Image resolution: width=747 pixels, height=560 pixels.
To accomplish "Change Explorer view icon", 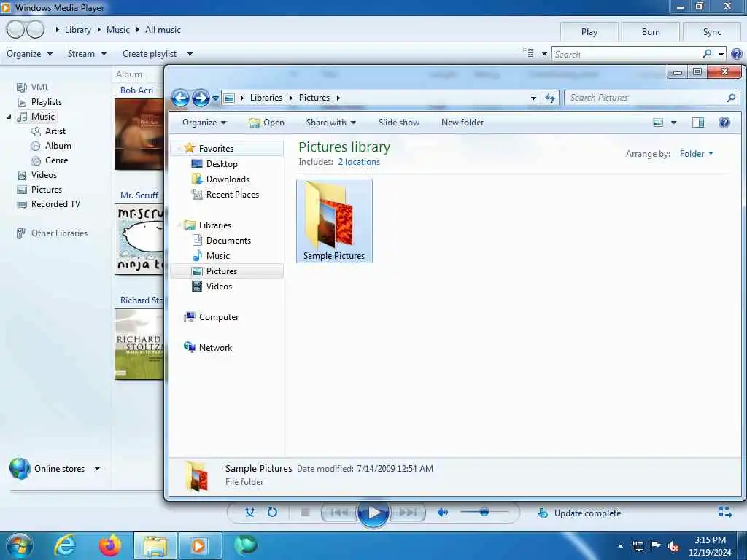I will (658, 122).
